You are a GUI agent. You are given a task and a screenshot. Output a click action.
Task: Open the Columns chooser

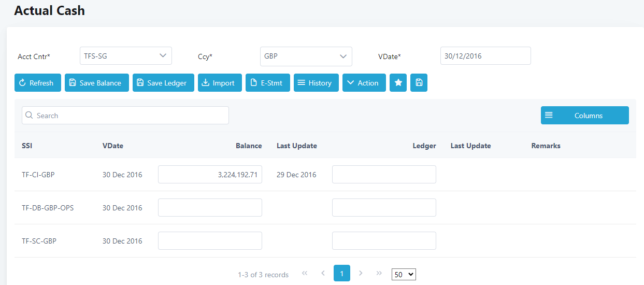click(584, 116)
